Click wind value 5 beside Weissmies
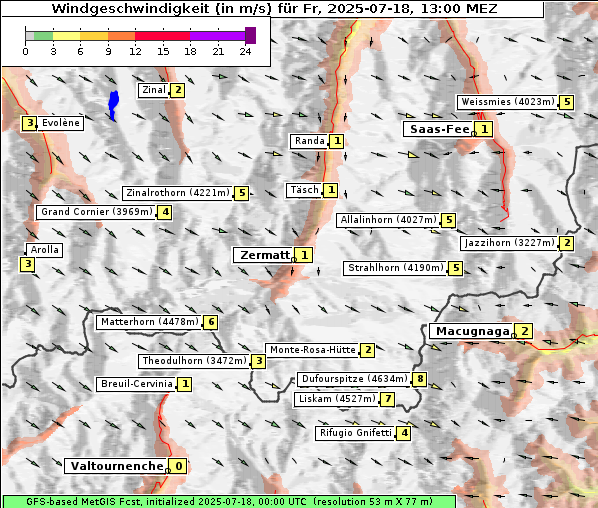598x508 pixels. pos(567,102)
